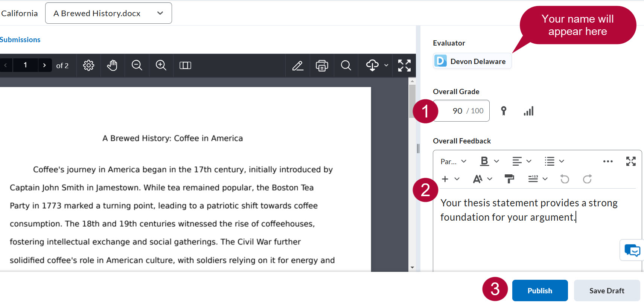The image size is (644, 308).
Task: Click the 'California' name text
Action: click(x=19, y=13)
